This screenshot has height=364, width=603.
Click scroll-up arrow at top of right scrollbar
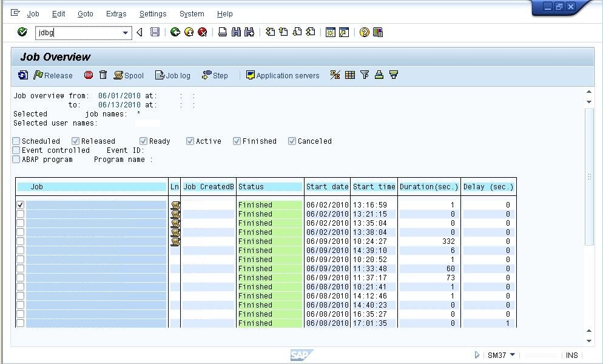(589, 92)
